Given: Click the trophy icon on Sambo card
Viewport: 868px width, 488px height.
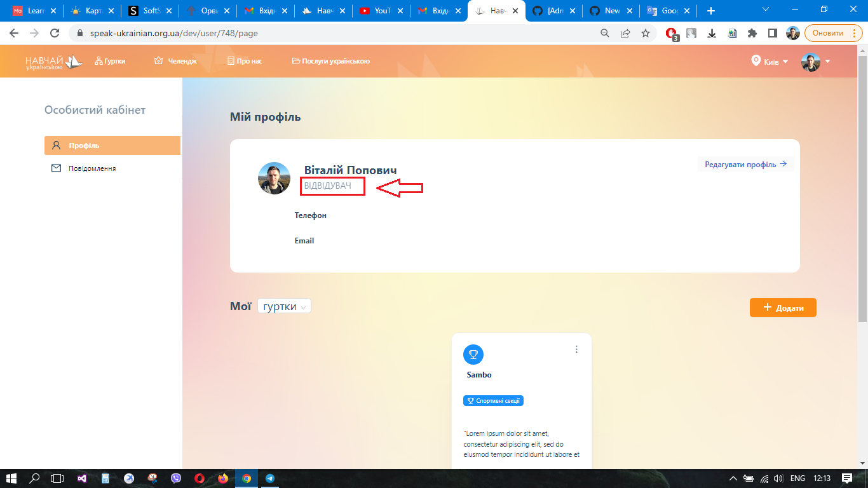Looking at the screenshot, I should tap(473, 355).
